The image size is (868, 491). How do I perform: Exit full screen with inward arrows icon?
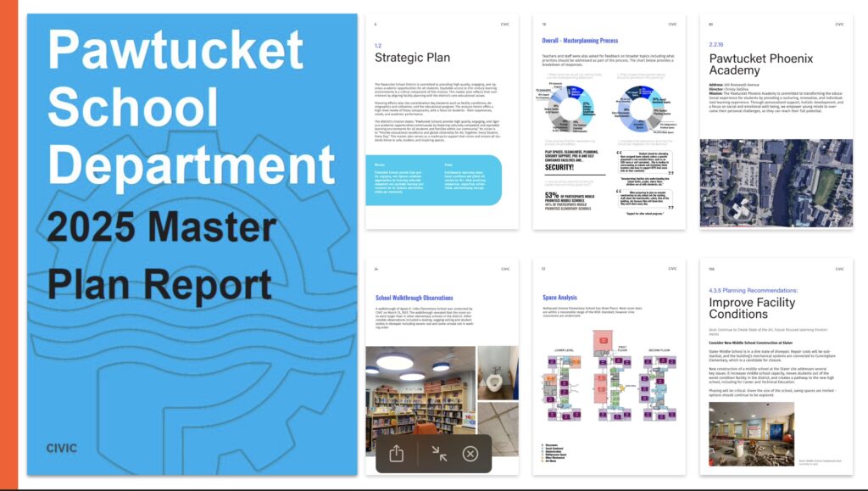click(x=437, y=454)
